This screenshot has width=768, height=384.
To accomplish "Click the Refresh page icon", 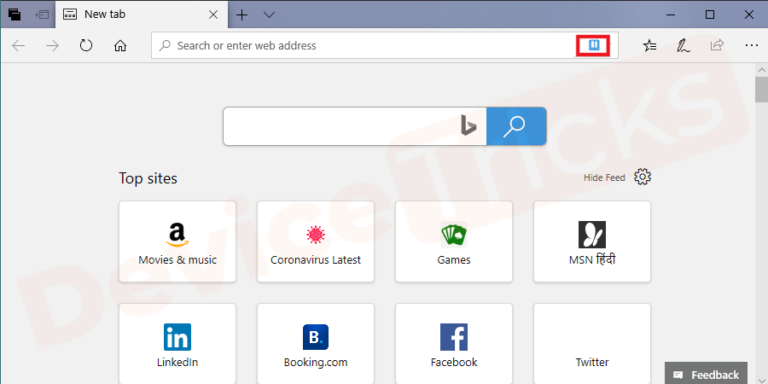I will [86, 46].
